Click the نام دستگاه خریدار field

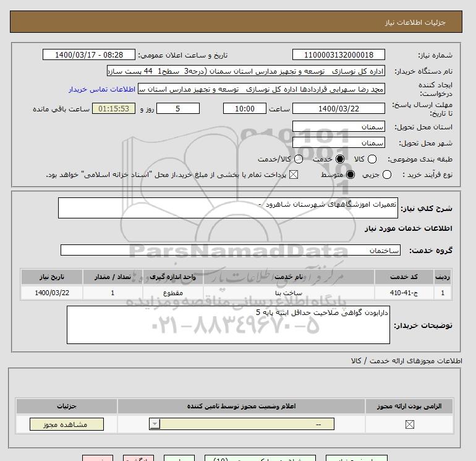[x=246, y=71]
